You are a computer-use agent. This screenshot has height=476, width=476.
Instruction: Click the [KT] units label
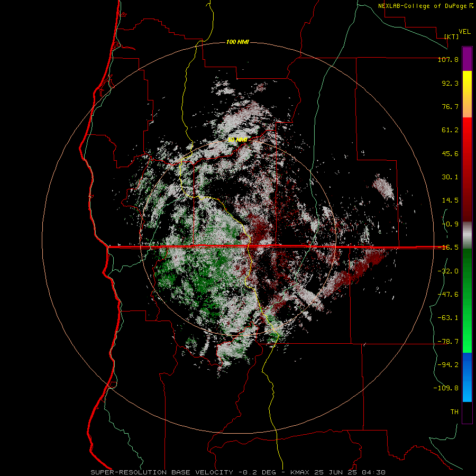tap(452, 36)
